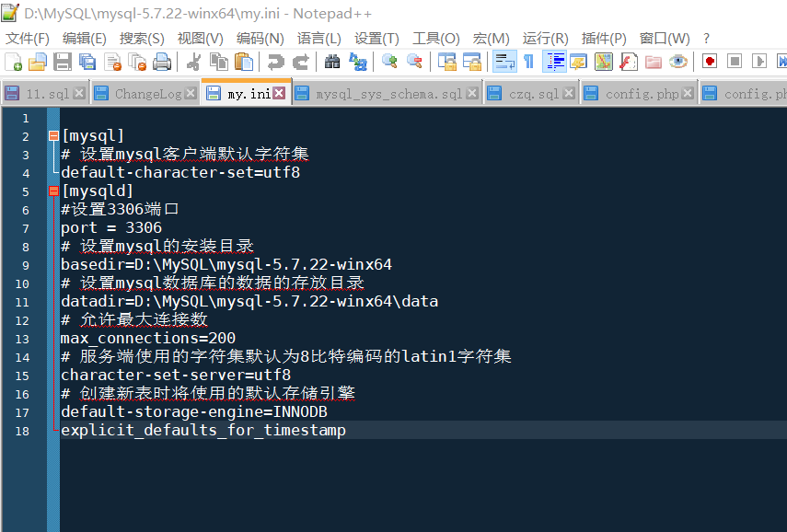787x532 pixels.
Task: Toggle synchronized horizontal scrolling
Action: tap(472, 62)
